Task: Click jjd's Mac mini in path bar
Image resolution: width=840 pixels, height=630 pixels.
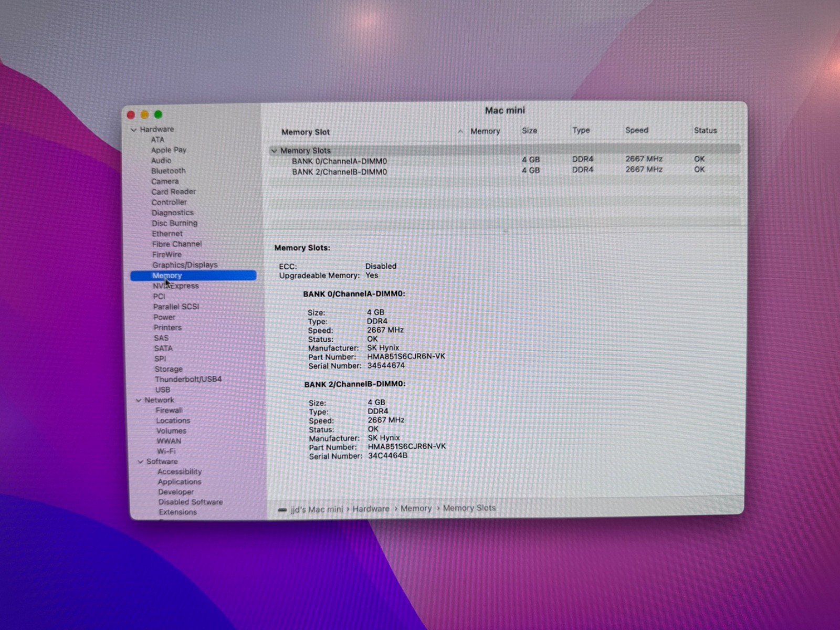Action: click(x=317, y=509)
